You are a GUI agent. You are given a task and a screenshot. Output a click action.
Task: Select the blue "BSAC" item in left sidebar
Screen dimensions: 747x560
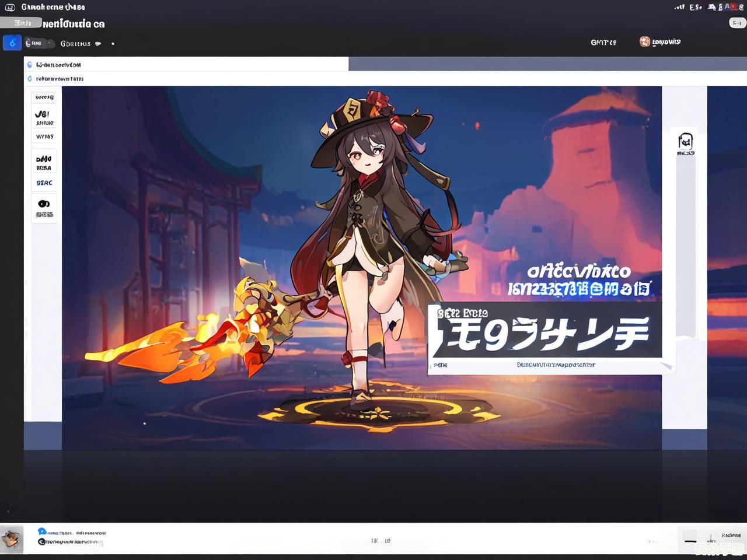coord(44,183)
